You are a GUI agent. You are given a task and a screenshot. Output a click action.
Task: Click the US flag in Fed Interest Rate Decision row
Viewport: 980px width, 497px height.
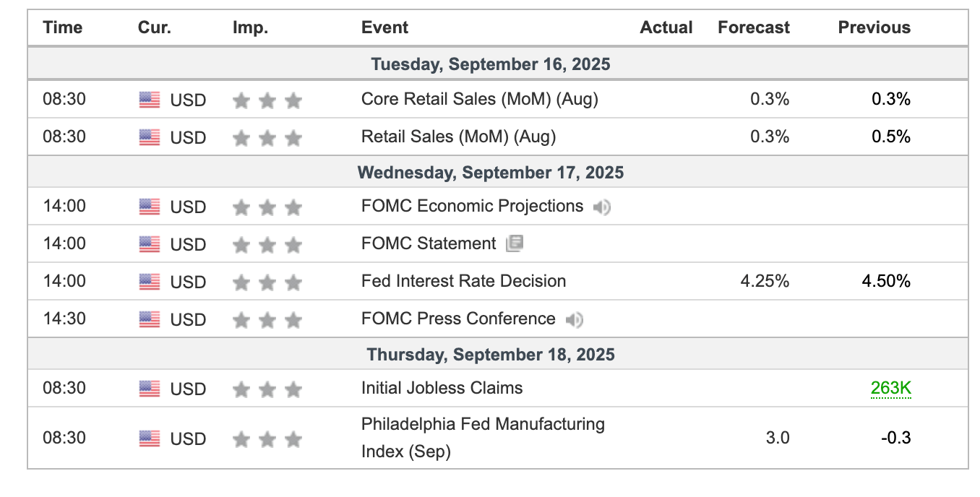click(150, 282)
